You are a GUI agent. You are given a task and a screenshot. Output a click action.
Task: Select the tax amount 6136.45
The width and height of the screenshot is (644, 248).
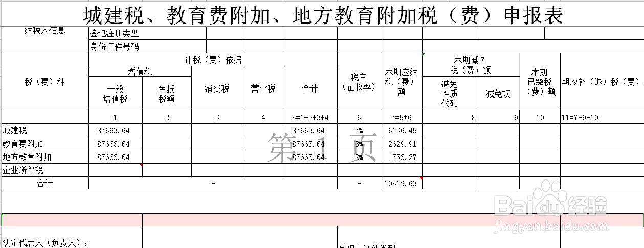pyautogui.click(x=402, y=130)
